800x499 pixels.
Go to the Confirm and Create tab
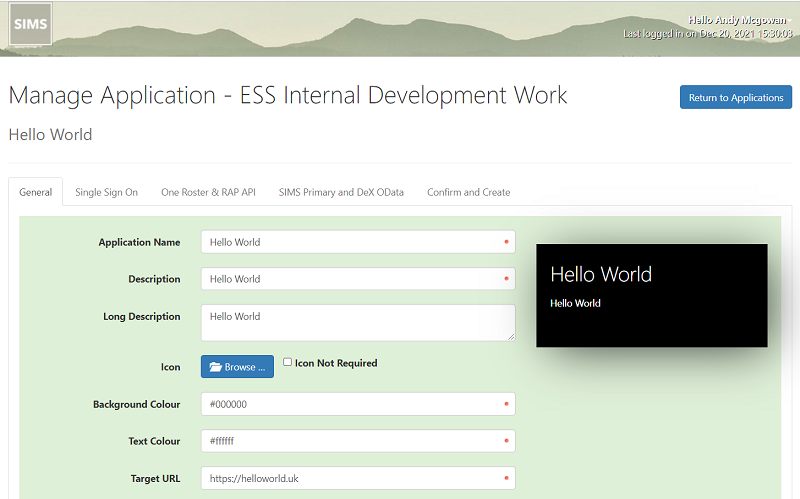[x=468, y=192]
